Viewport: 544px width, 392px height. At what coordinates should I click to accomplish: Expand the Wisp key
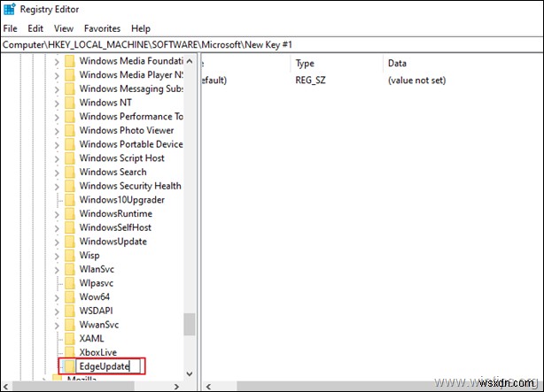57,256
